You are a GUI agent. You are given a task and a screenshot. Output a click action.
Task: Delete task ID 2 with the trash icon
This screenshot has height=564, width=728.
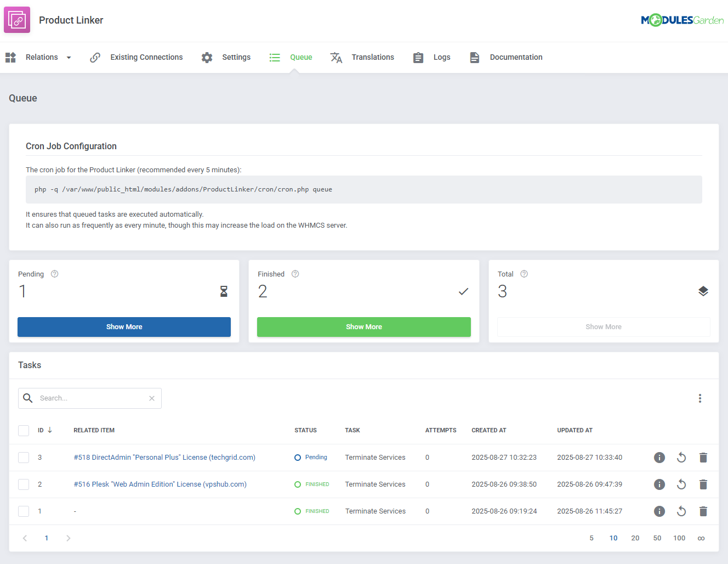pos(703,484)
